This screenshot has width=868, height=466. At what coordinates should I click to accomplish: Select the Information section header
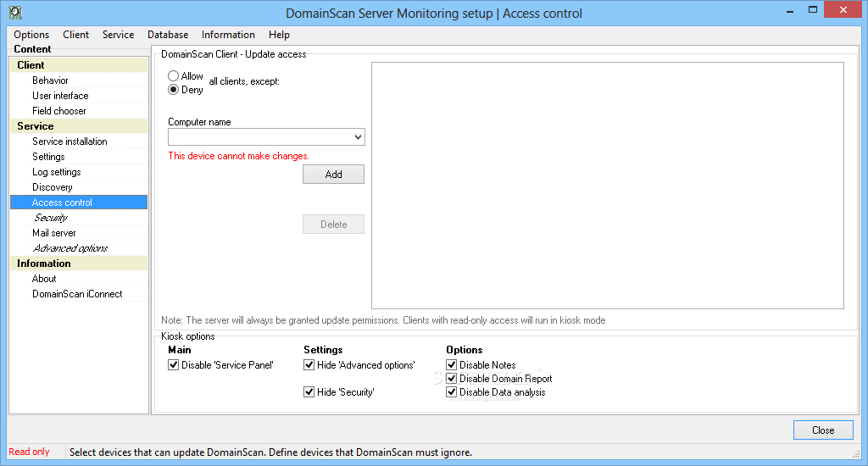coord(79,264)
